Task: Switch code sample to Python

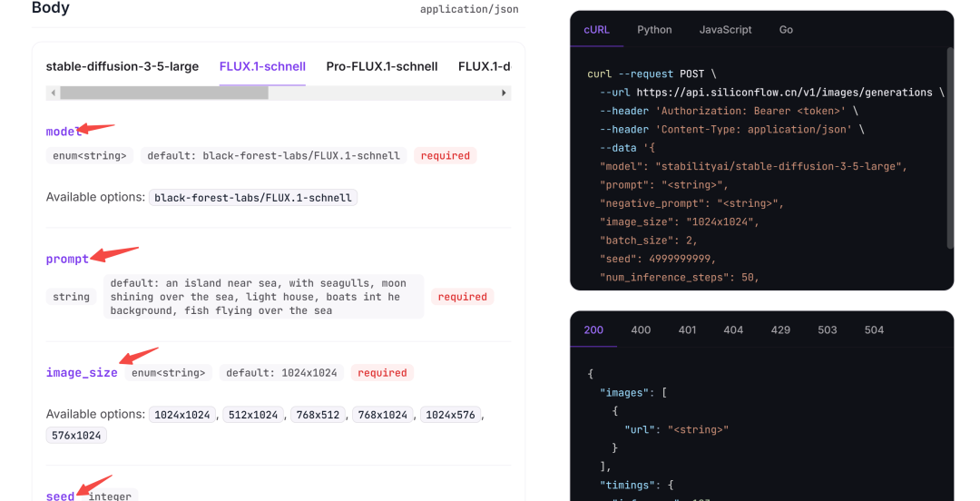Action: [x=654, y=30]
